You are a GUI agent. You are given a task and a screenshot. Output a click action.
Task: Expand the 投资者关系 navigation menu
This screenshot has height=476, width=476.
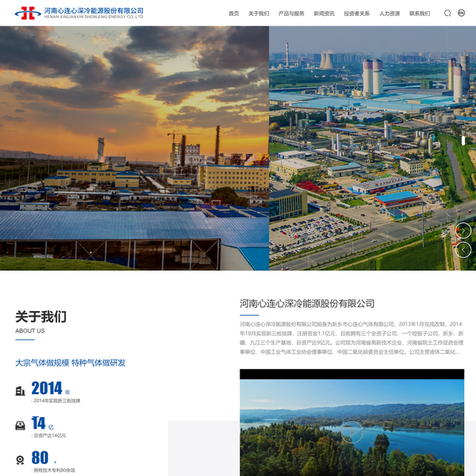pos(356,13)
